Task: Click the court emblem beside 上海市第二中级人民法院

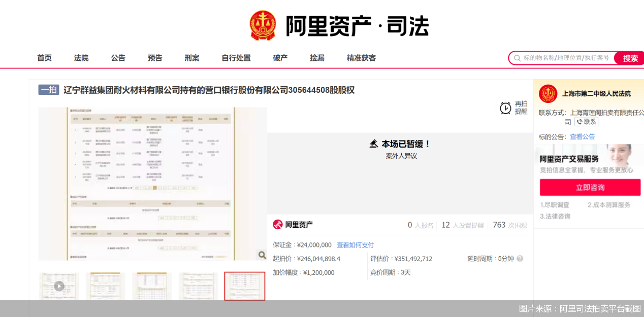Action: click(x=548, y=94)
